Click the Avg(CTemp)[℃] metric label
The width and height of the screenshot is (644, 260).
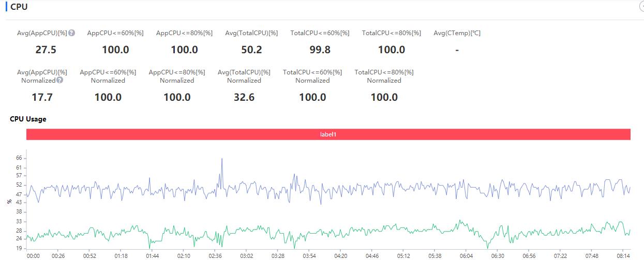[x=457, y=33]
